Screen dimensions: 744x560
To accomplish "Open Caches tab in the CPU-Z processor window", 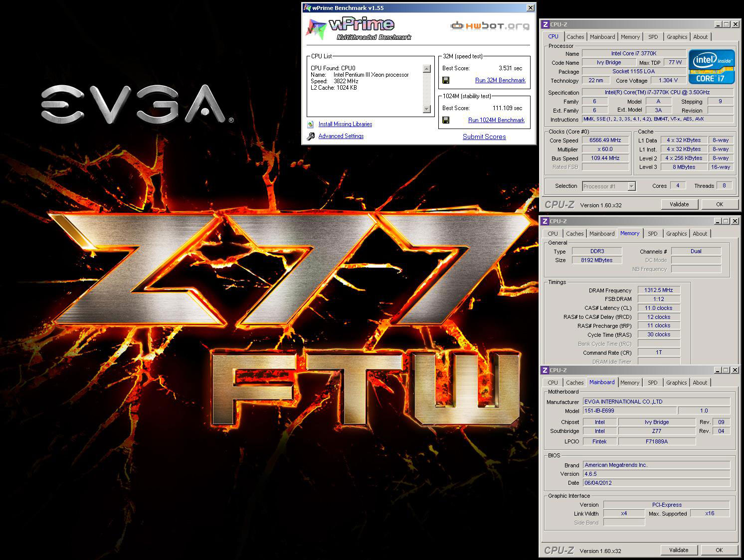I will [575, 37].
